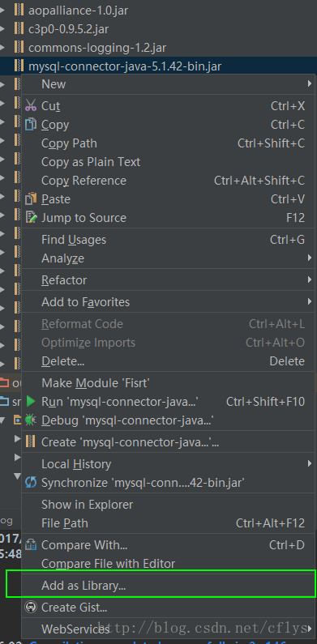Viewport: 317px width, 644px height.
Task: Click the Cut scissors icon
Action: pos(31,106)
